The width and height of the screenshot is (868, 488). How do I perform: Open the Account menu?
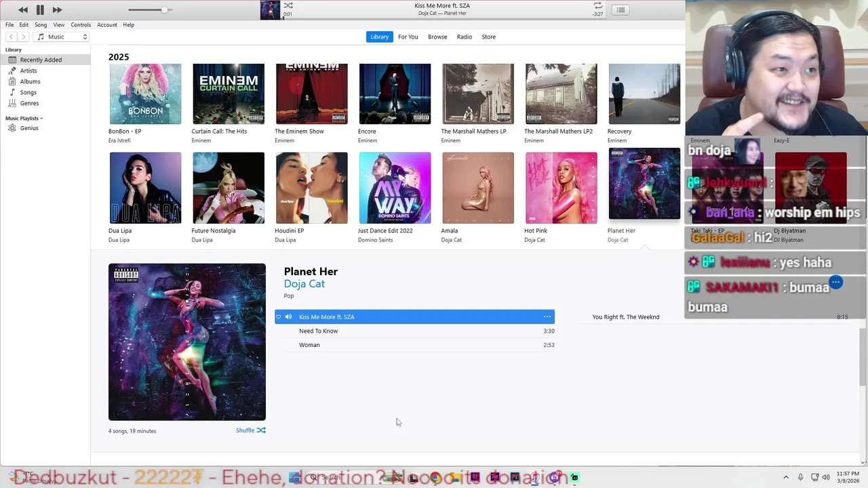[107, 24]
